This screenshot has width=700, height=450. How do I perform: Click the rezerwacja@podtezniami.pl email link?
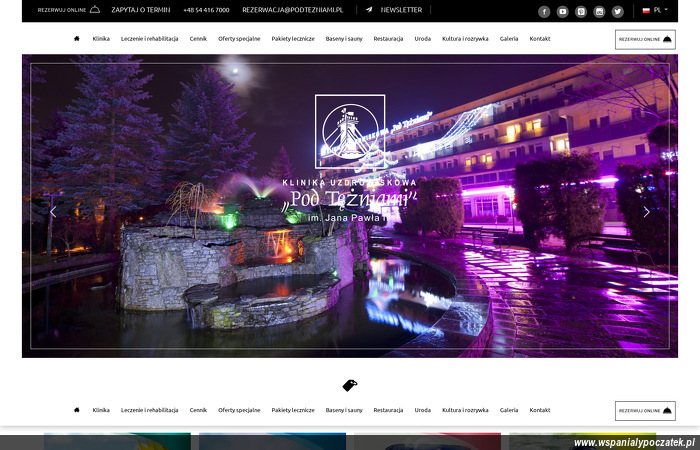tap(292, 10)
